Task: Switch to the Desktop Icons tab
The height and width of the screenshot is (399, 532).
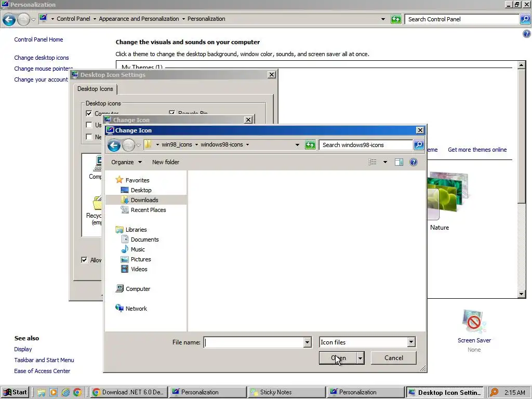Action: pos(95,89)
